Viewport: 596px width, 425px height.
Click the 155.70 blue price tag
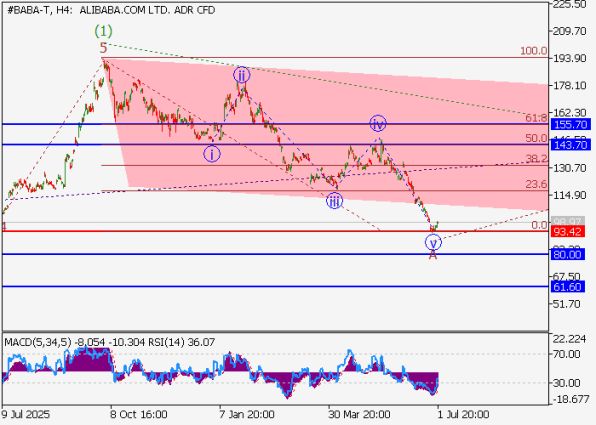[570, 124]
